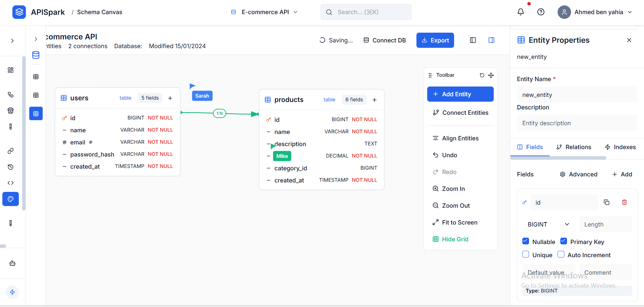The width and height of the screenshot is (644, 307).
Task: Click the Length input field
Action: 606,224
